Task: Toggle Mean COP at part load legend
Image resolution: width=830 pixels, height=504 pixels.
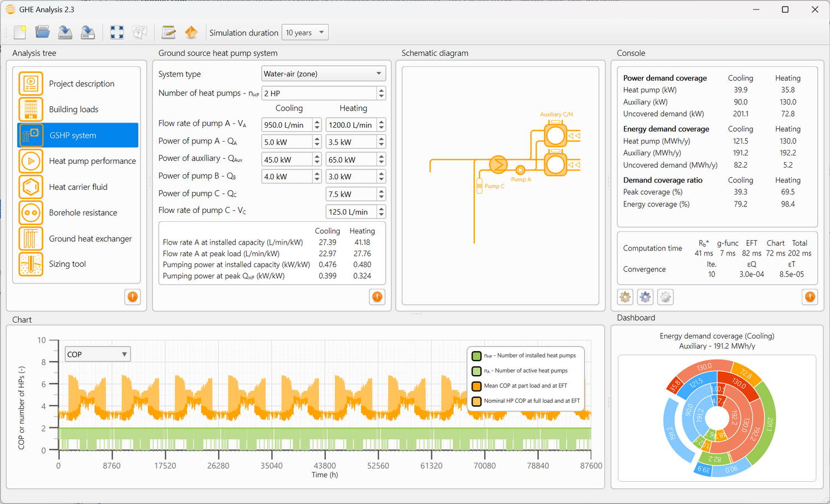Action: [476, 386]
